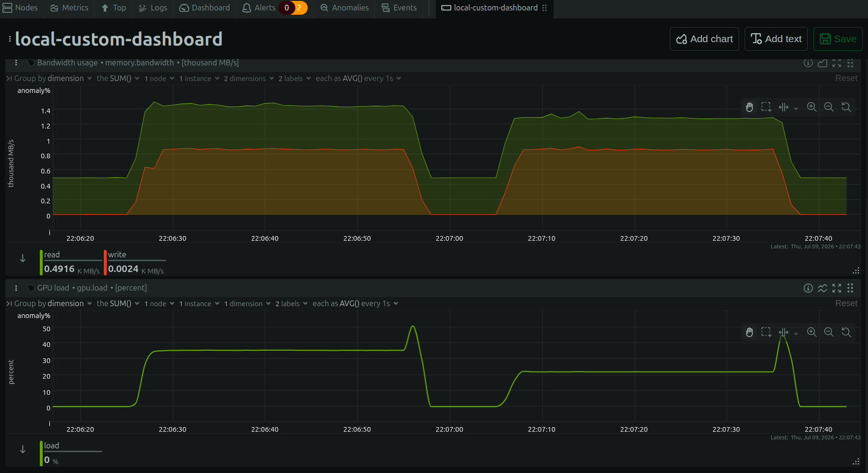Viewport: 868px width, 473px height.
Task: Select the area highlight tool on GPU load chart
Action: pyautogui.click(x=766, y=332)
